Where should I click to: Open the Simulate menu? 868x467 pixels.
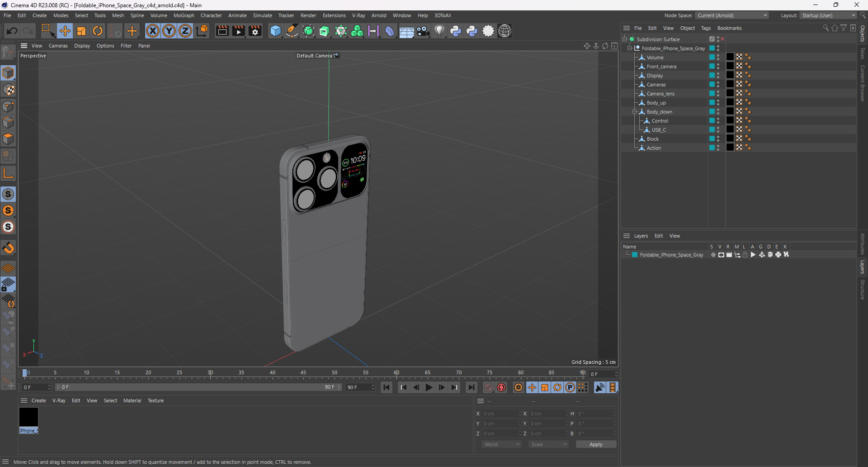[x=262, y=15]
